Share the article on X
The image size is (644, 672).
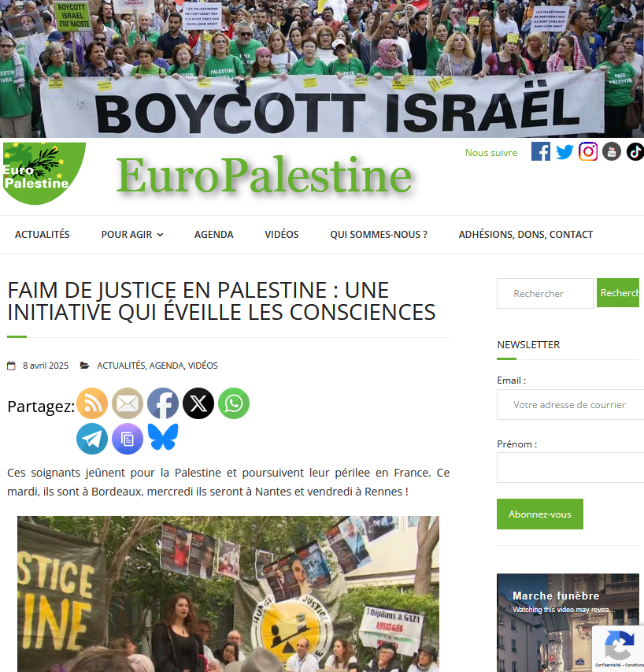tap(198, 403)
